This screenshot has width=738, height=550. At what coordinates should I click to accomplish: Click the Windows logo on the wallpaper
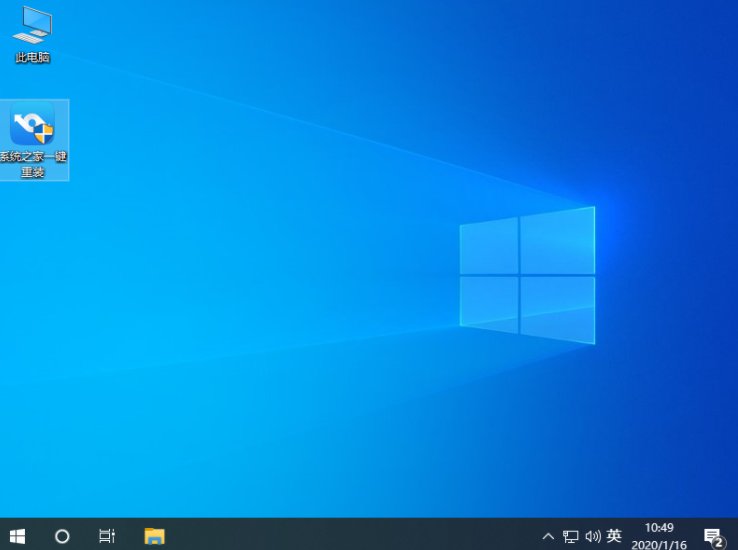coord(527,271)
